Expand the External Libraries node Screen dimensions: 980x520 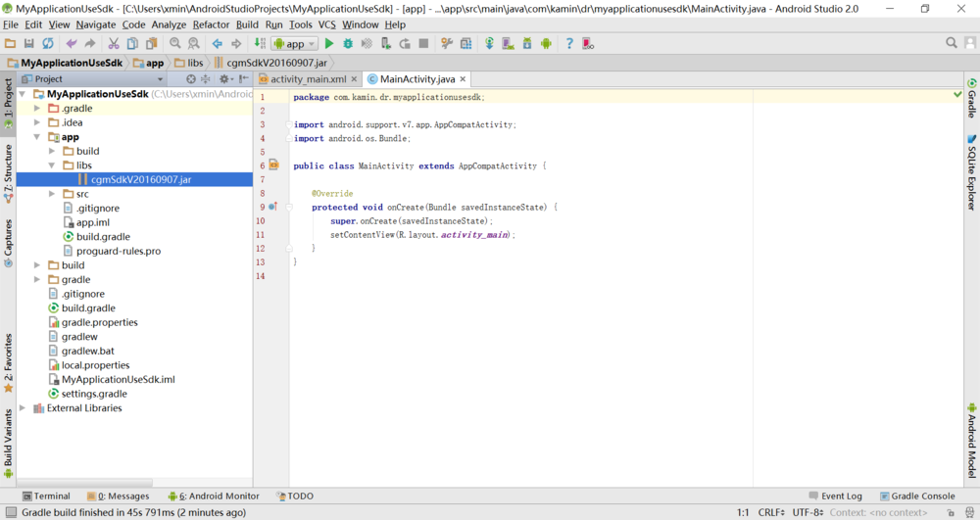point(23,408)
